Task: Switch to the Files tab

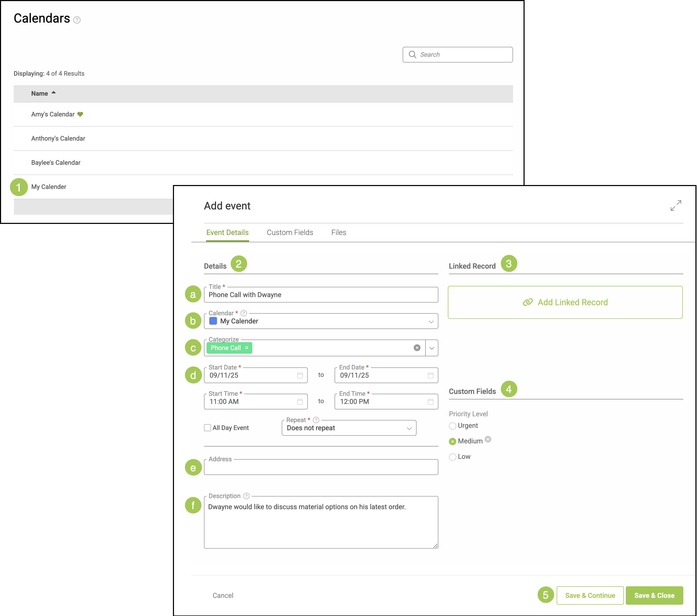Action: pos(338,233)
